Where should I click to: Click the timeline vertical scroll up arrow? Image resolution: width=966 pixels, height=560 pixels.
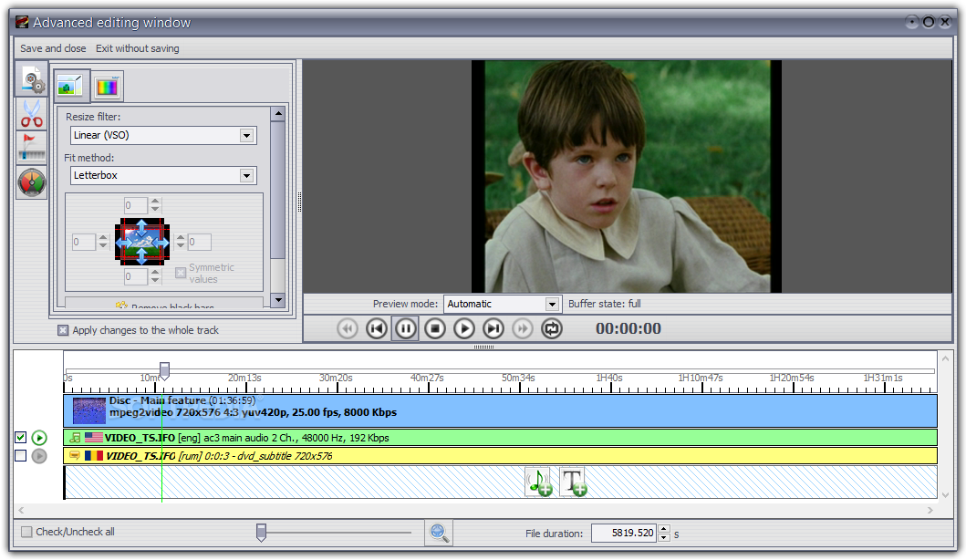click(x=946, y=358)
